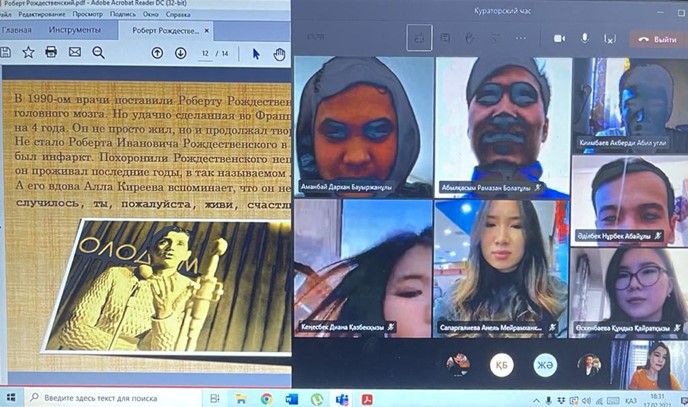Image resolution: width=688 pixels, height=407 pixels.
Task: Go to previous page with up arrow
Action: tap(157, 53)
